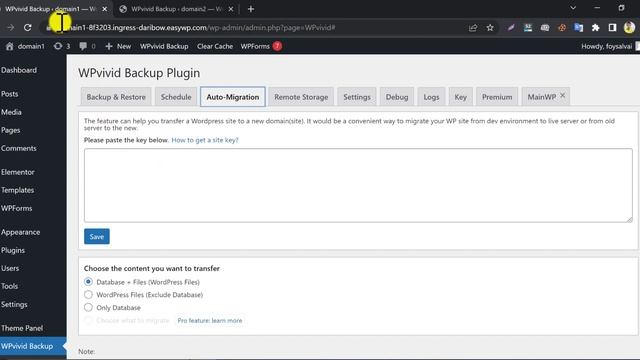Open the tab search chevron
Viewport: 640px width, 360px height.
pyautogui.click(x=573, y=8)
